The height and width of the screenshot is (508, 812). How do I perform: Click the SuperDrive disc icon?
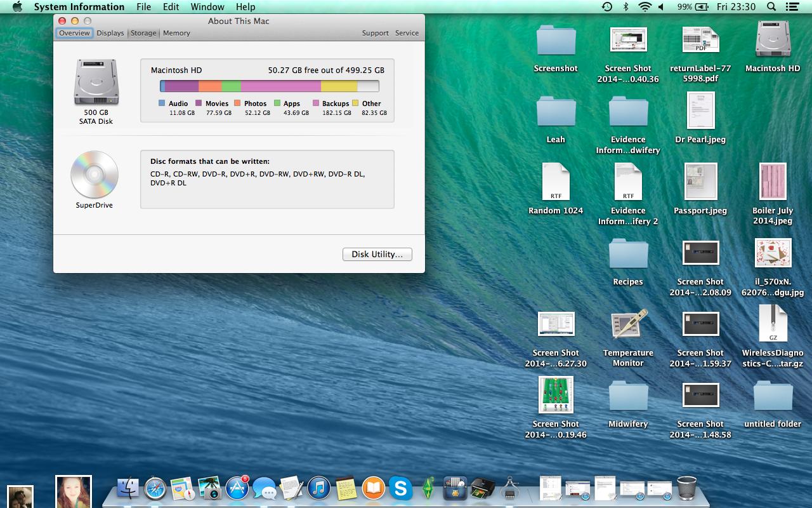coord(95,175)
